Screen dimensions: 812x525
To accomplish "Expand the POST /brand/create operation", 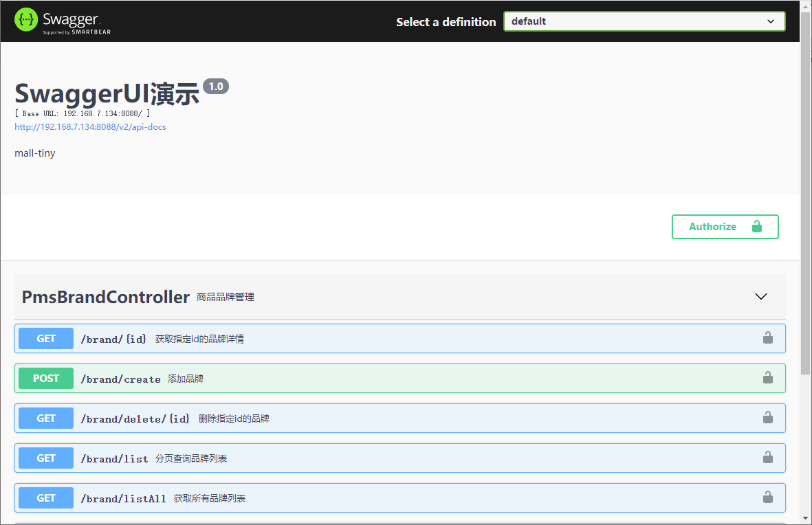I will click(399, 379).
